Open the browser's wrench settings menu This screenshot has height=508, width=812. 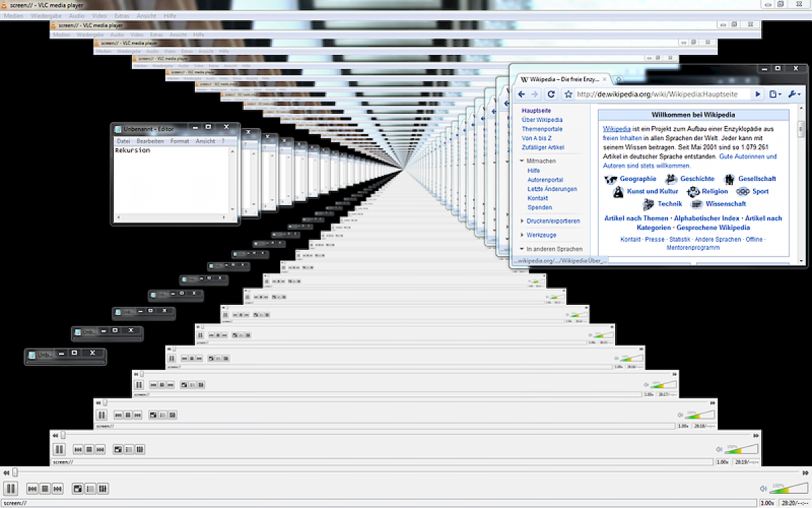(794, 94)
